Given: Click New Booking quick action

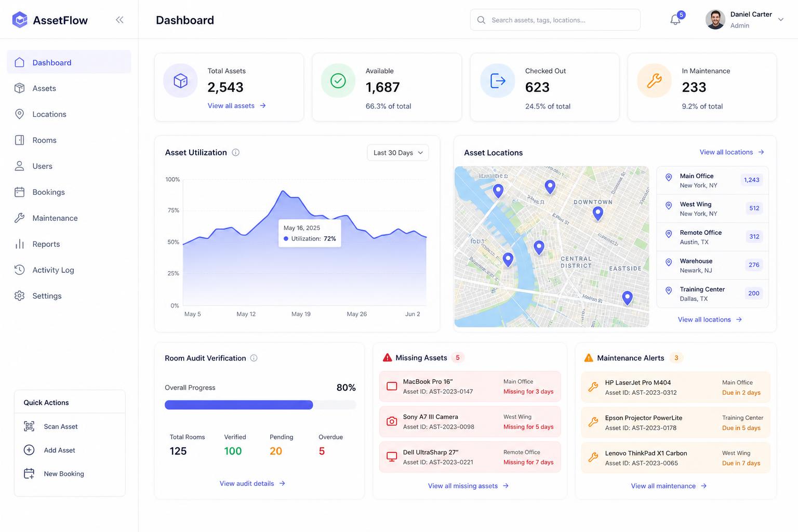Looking at the screenshot, I should (63, 474).
